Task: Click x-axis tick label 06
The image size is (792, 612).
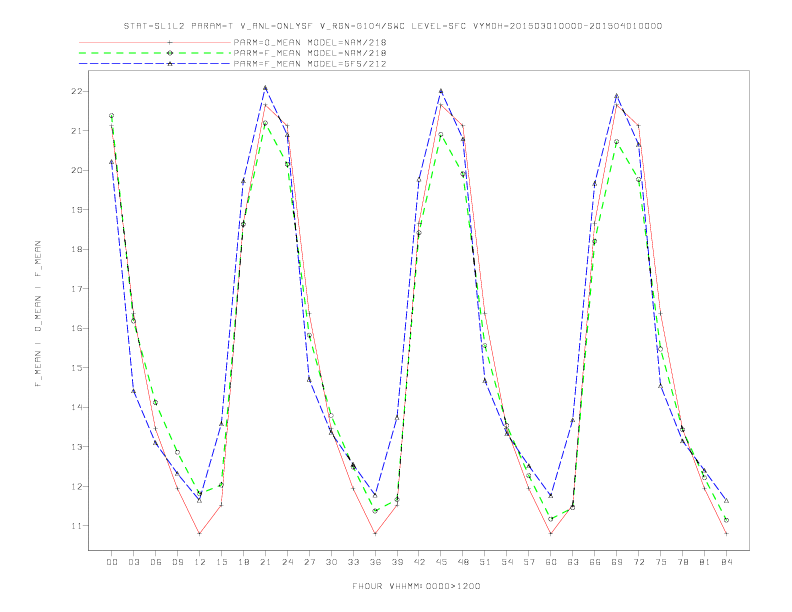Action: pos(156,562)
